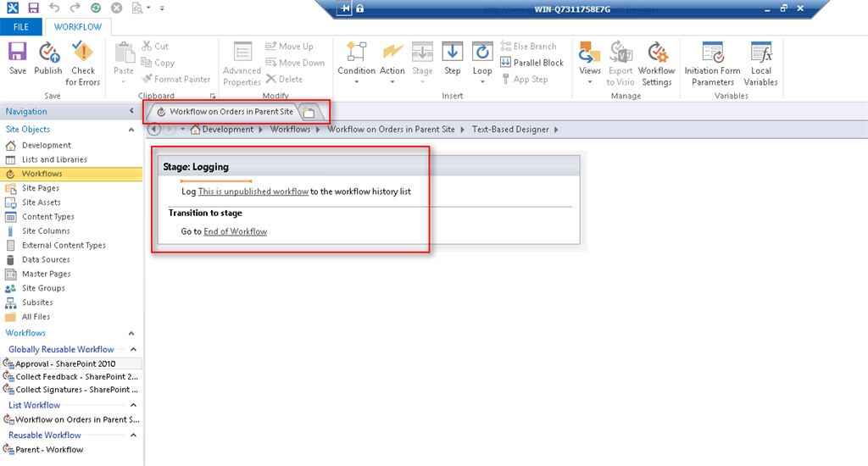This screenshot has width=868, height=466.
Task: Insert a Loop
Action: 482,63
